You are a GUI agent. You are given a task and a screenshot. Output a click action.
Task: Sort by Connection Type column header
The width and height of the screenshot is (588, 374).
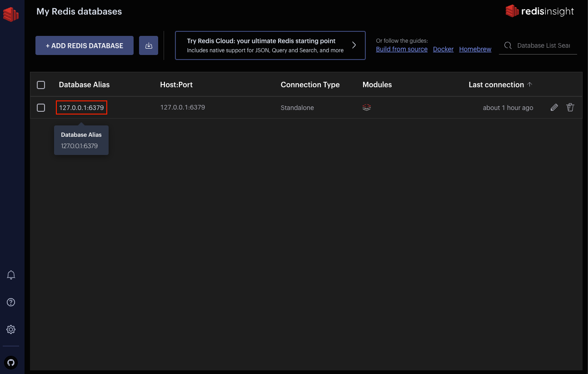coord(310,85)
